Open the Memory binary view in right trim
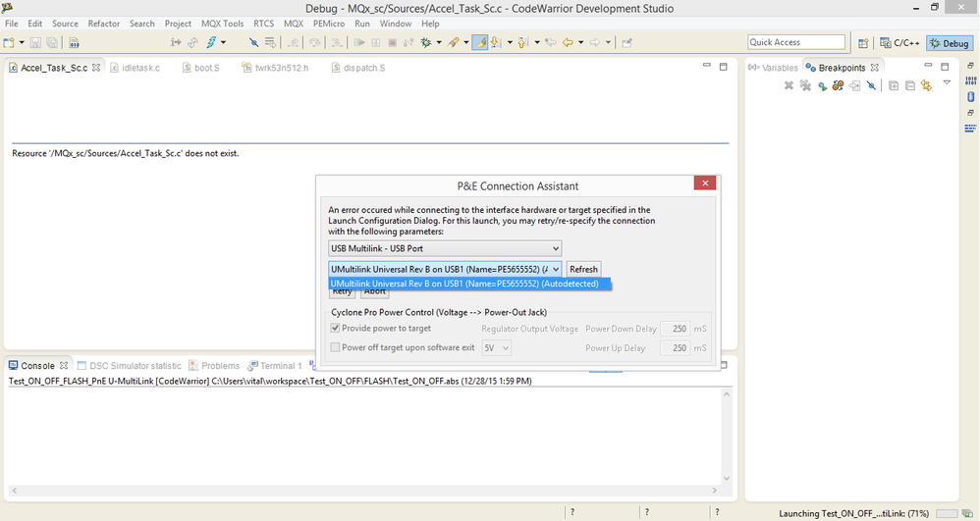The width and height of the screenshot is (980, 521). click(970, 80)
